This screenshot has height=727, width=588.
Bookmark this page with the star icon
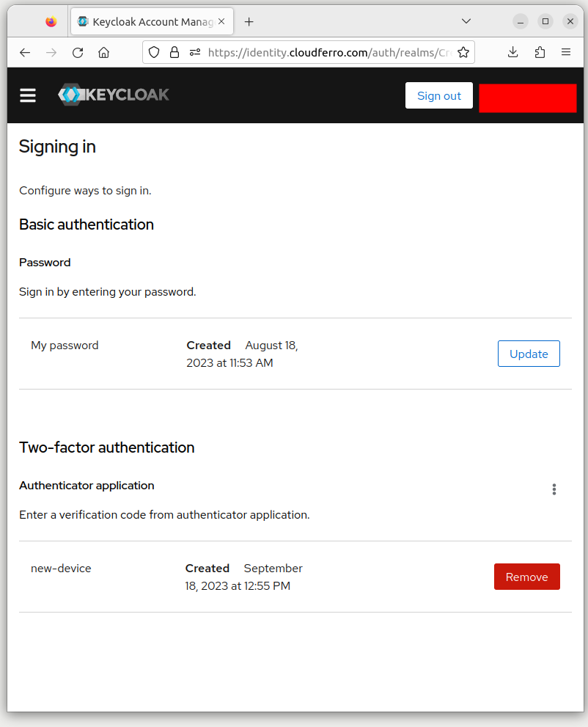tap(463, 53)
